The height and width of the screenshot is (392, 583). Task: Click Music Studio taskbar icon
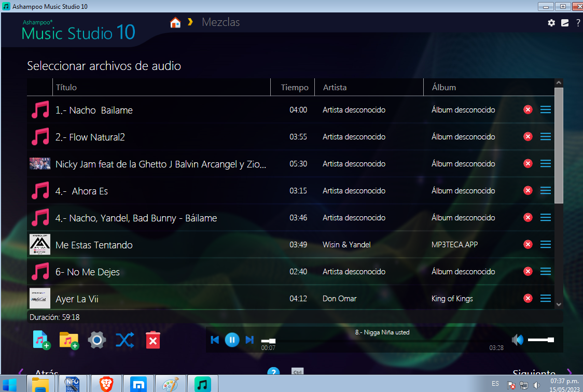pyautogui.click(x=203, y=384)
